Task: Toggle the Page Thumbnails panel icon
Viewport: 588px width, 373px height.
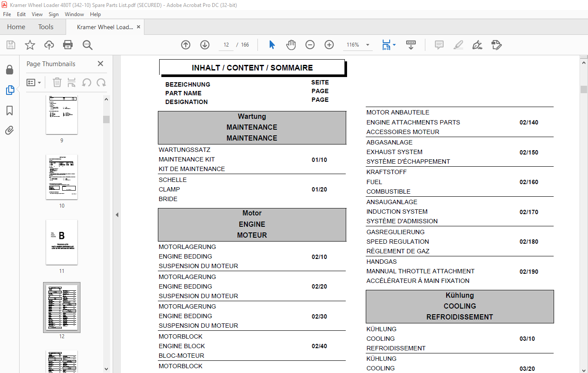Action: [x=10, y=90]
